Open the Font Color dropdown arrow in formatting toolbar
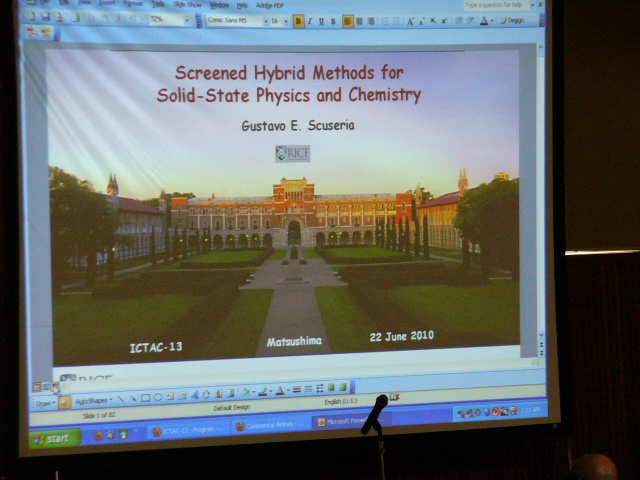 click(x=492, y=20)
